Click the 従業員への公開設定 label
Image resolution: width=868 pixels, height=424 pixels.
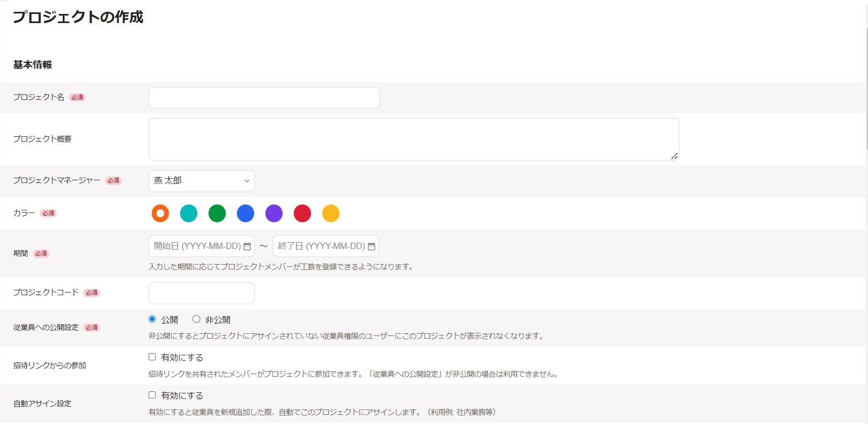[46, 327]
